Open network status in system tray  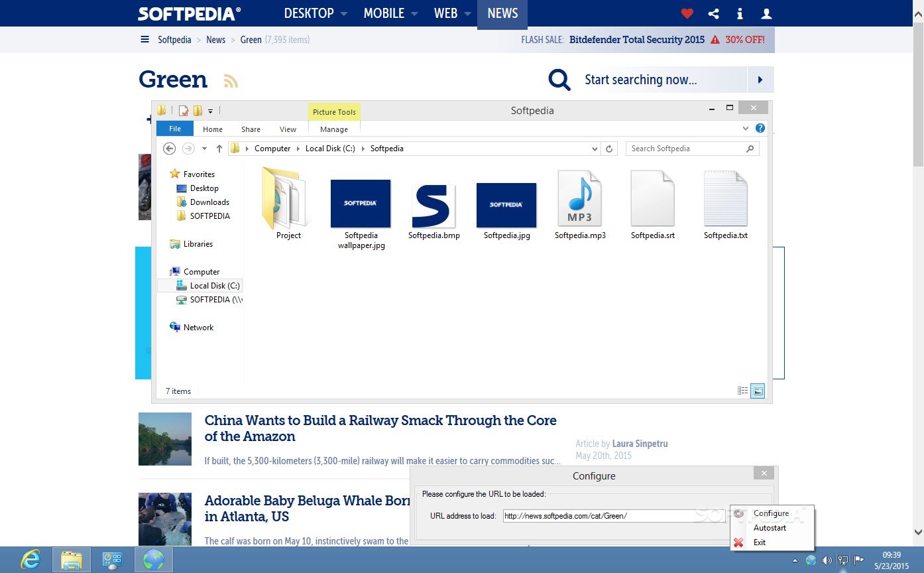pyautogui.click(x=842, y=560)
